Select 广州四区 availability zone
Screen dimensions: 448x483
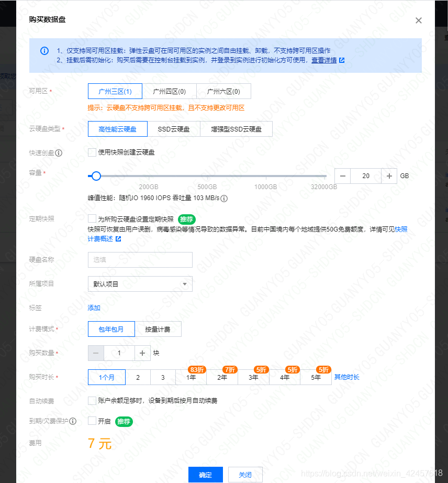[x=169, y=91]
